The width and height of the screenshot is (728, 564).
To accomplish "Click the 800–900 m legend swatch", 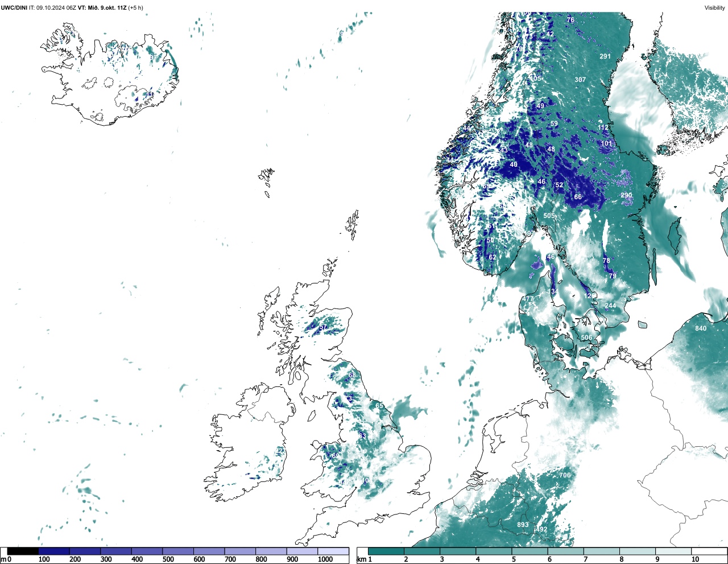I will click(x=271, y=551).
